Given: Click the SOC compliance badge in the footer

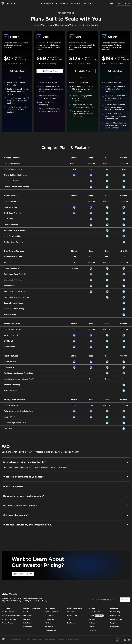Looking at the screenshot, I should click(x=117, y=639).
